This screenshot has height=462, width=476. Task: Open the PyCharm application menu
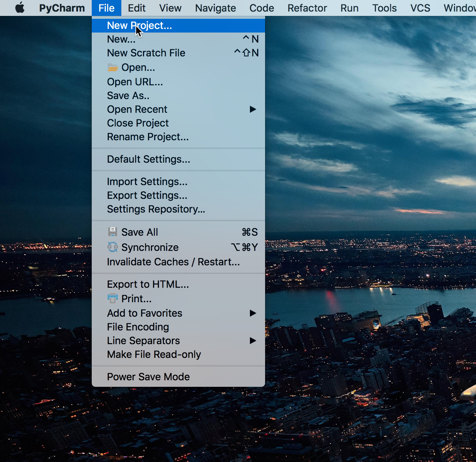click(62, 8)
